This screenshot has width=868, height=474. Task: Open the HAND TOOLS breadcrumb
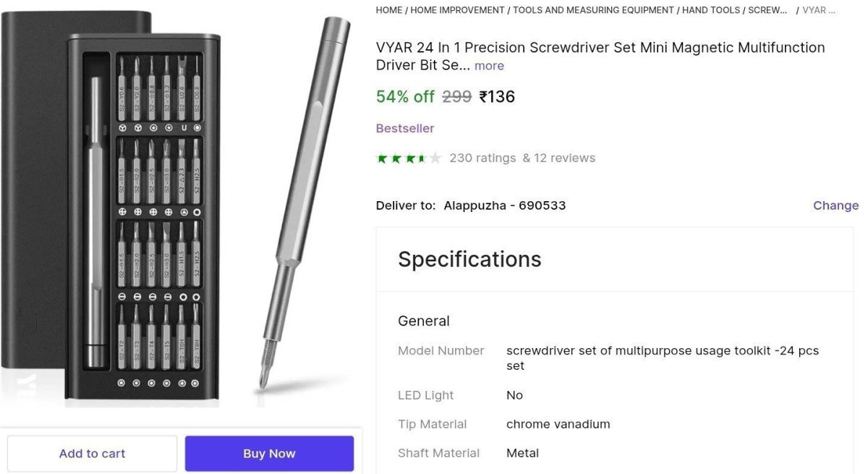[x=711, y=10]
